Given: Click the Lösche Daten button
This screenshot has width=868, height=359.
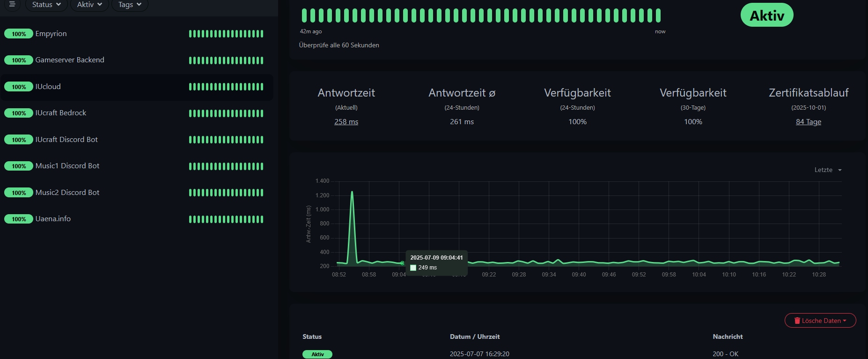Looking at the screenshot, I should pos(820,321).
